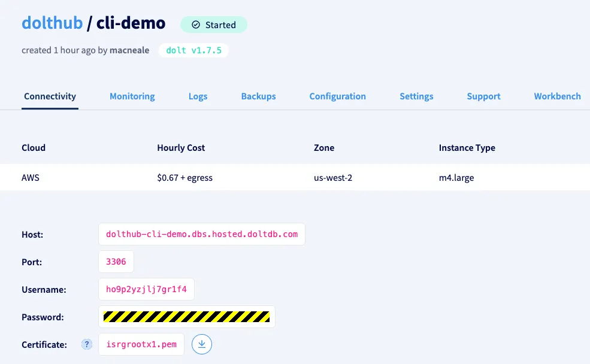
Task: Click the striped masked Password field
Action: [x=187, y=317]
